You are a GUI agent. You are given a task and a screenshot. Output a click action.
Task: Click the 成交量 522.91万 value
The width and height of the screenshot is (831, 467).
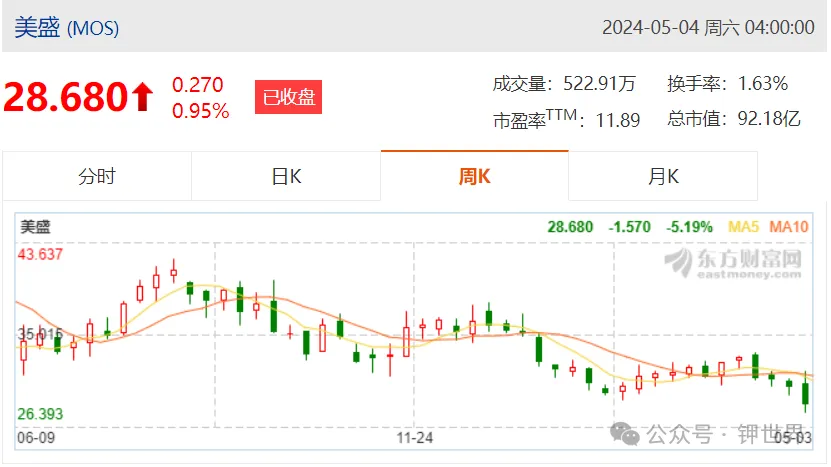(x=599, y=84)
